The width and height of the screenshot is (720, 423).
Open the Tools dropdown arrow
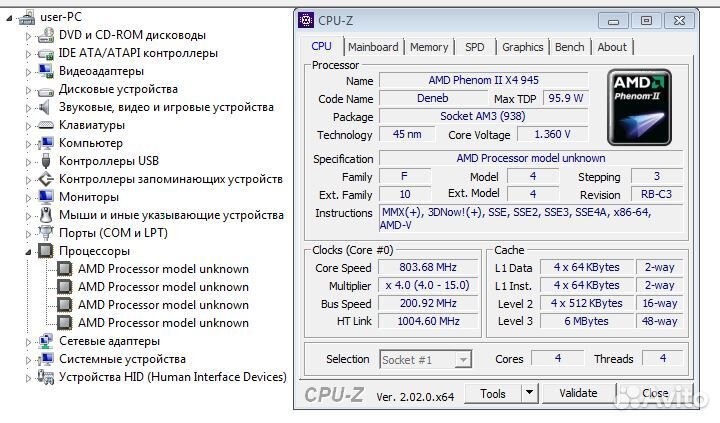pos(529,393)
